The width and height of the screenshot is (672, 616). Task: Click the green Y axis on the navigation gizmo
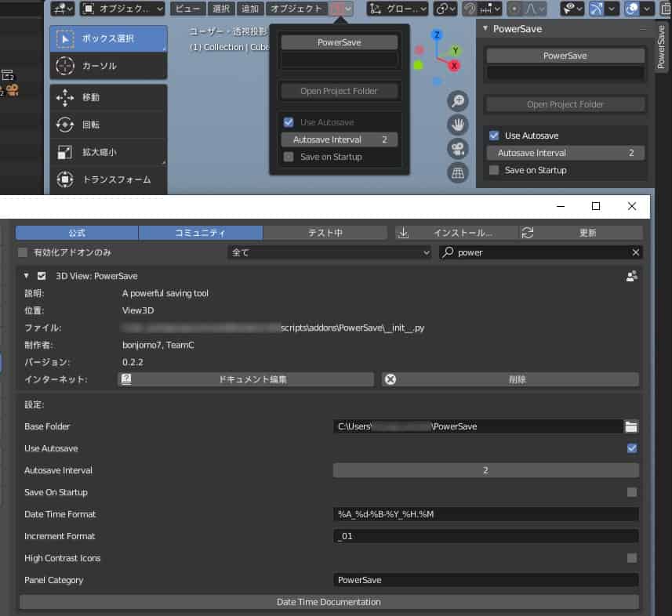(x=455, y=50)
